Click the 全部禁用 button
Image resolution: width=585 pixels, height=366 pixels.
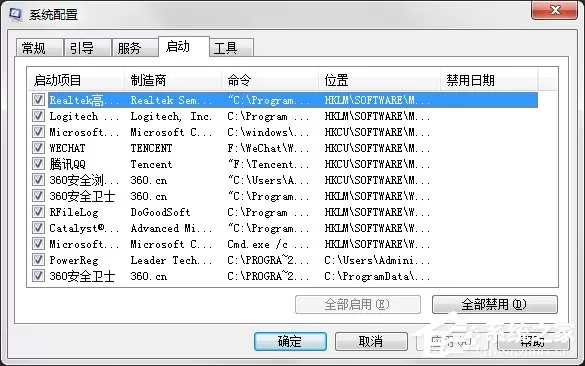(495, 304)
